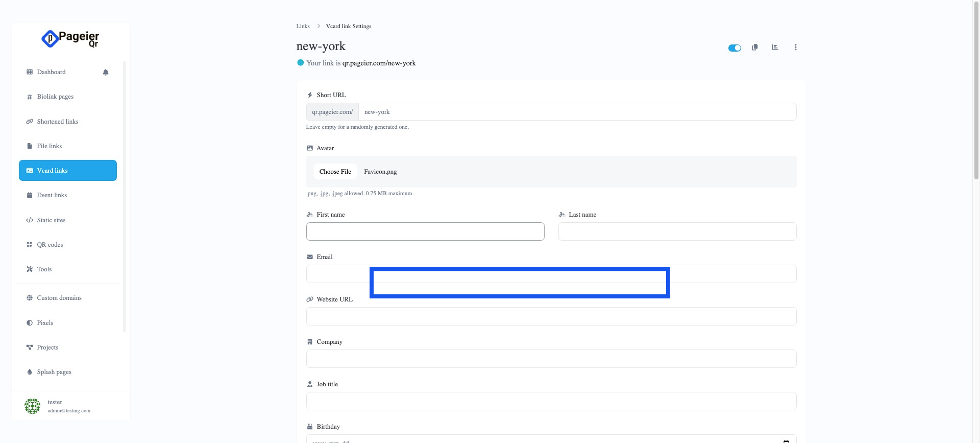
Task: Click the tester user avatar
Action: pos(32,406)
